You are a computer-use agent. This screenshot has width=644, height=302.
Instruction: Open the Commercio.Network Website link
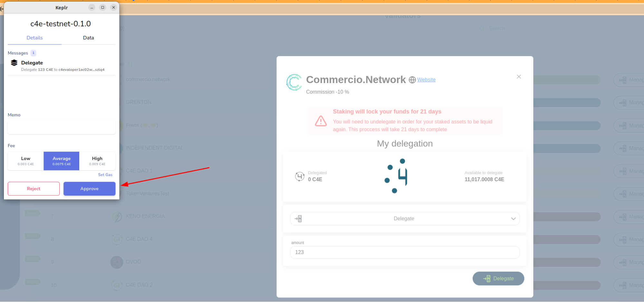(426, 80)
